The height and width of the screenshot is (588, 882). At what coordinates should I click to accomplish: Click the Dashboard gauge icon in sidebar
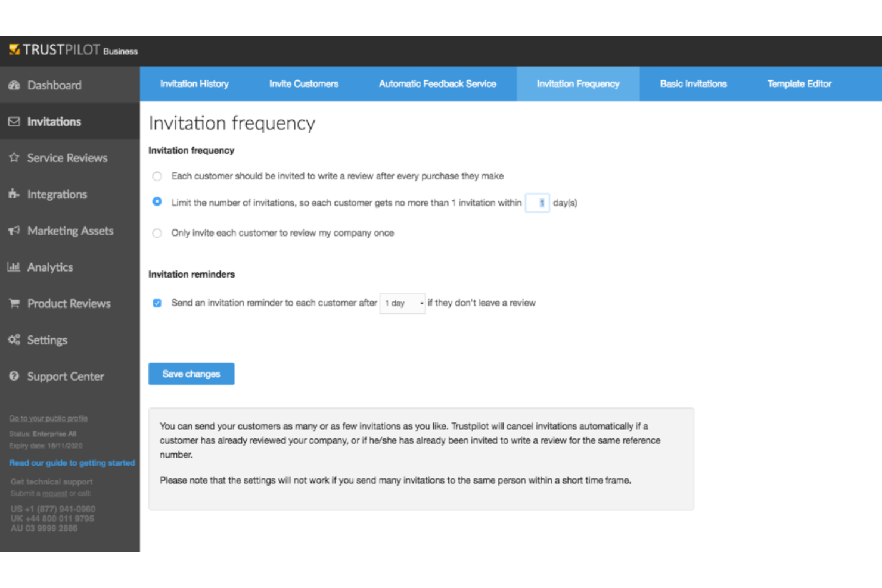14,85
